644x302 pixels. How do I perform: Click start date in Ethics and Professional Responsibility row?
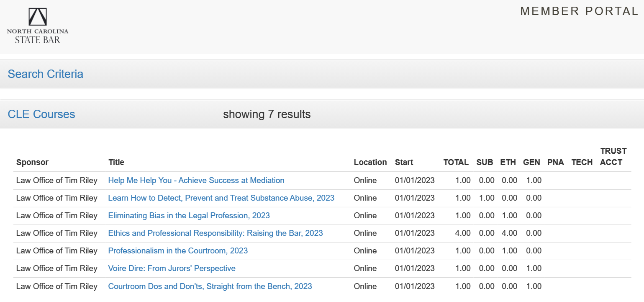pos(415,233)
